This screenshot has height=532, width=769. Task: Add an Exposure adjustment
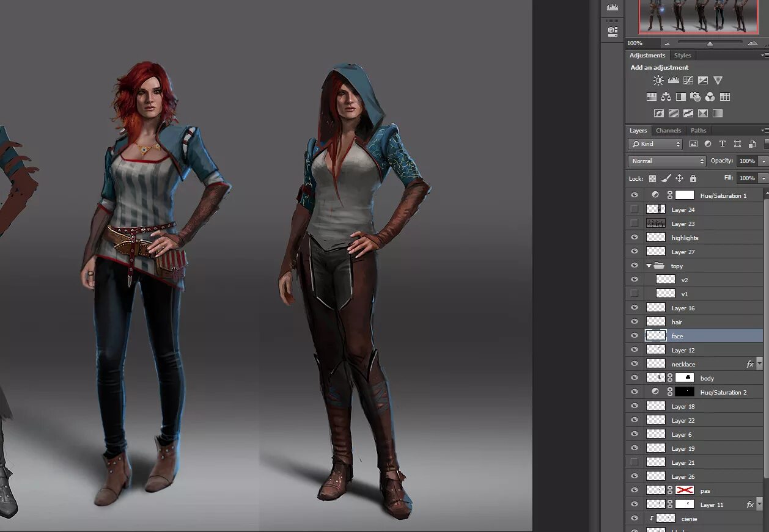tap(703, 81)
